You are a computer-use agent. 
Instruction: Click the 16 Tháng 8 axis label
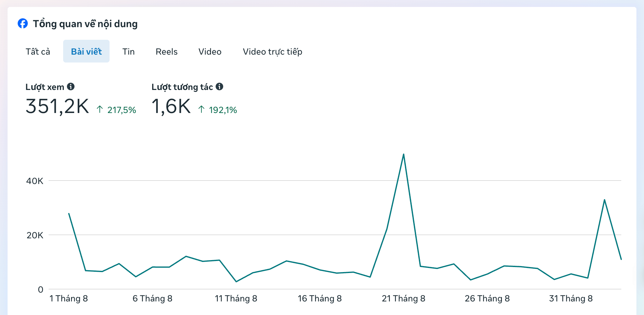click(x=319, y=299)
